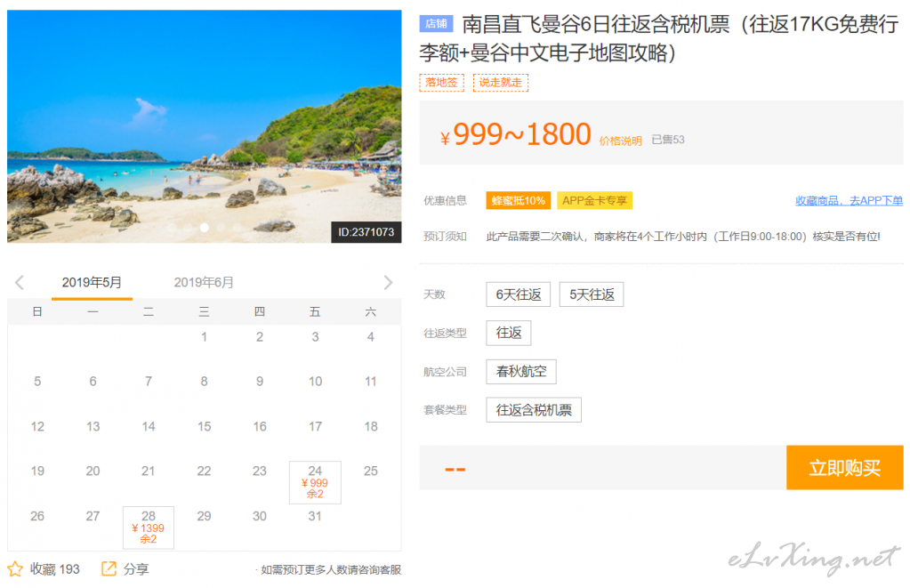Image resolution: width=910 pixels, height=588 pixels.
Task: Select 春秋航空 airline
Action: pos(521,372)
